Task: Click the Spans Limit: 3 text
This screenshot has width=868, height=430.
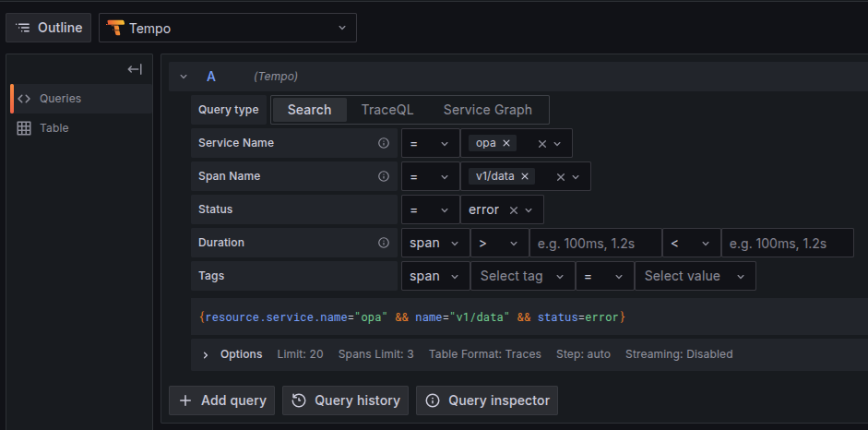Action: coord(375,354)
